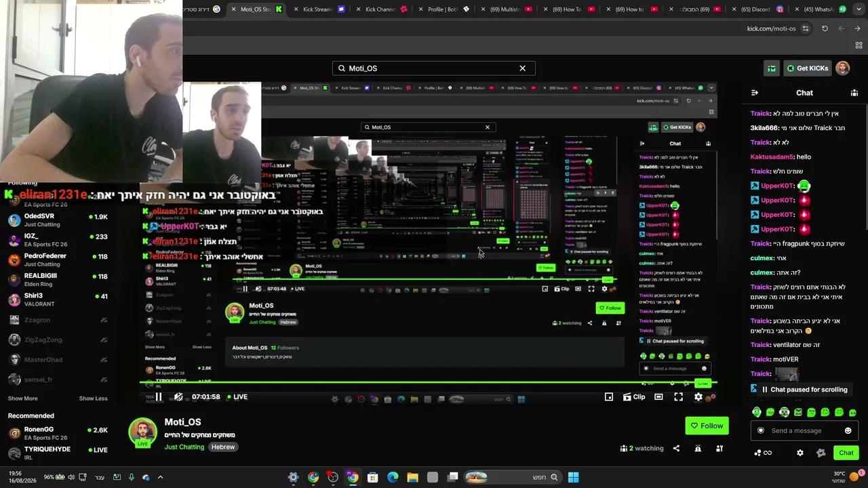868x488 pixels.
Task: Switch to the Kick Stream browser tab
Action: point(317,9)
